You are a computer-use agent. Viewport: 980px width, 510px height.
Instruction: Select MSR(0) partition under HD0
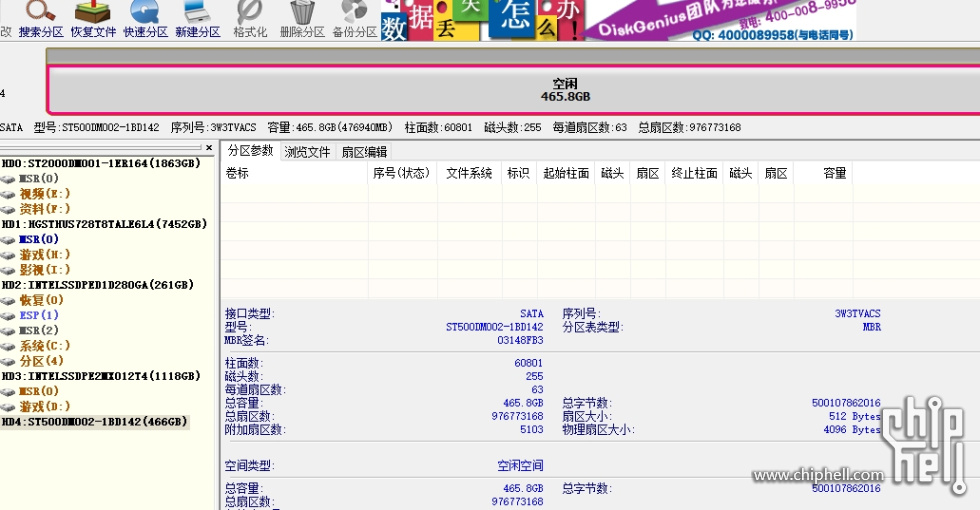click(x=38, y=178)
